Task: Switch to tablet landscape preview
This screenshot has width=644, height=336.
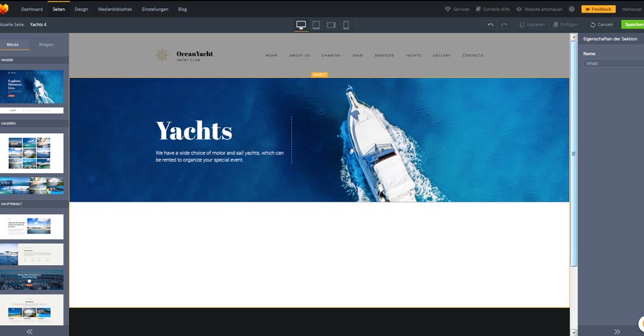Action: click(x=331, y=25)
